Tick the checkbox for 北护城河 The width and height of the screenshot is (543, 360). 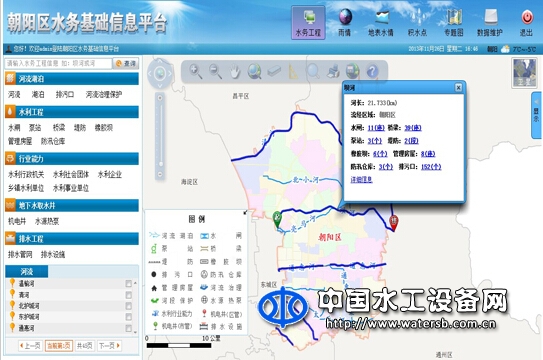pos(128,306)
